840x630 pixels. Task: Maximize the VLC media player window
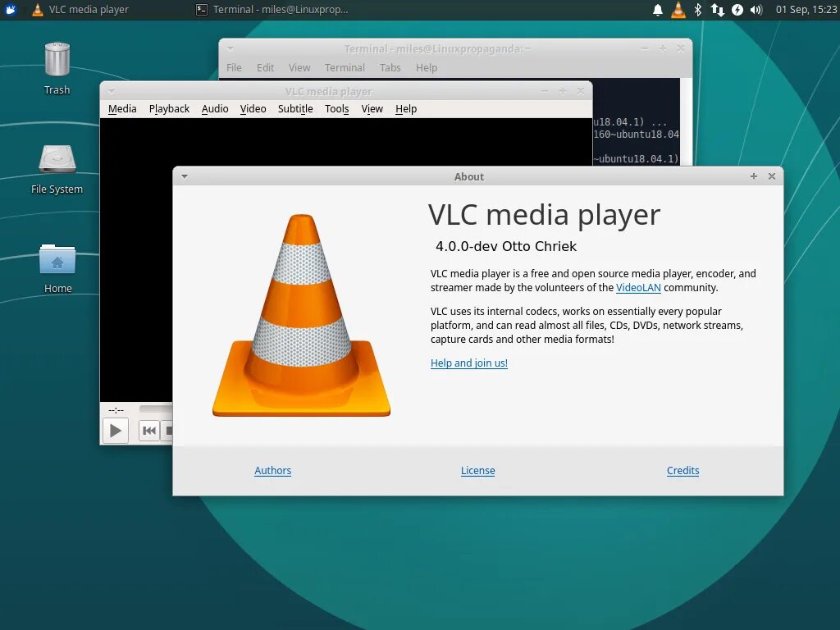563,91
